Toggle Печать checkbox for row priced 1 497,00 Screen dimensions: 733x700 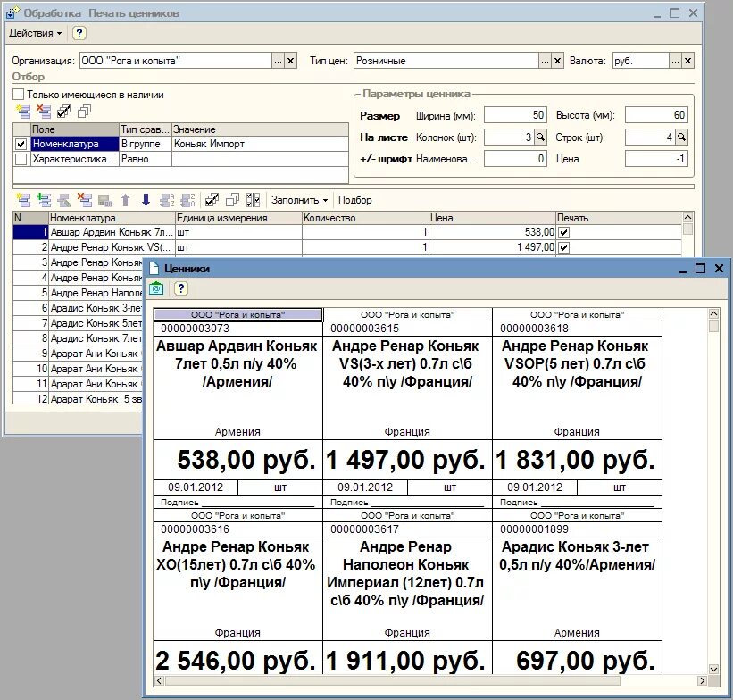coord(564,247)
